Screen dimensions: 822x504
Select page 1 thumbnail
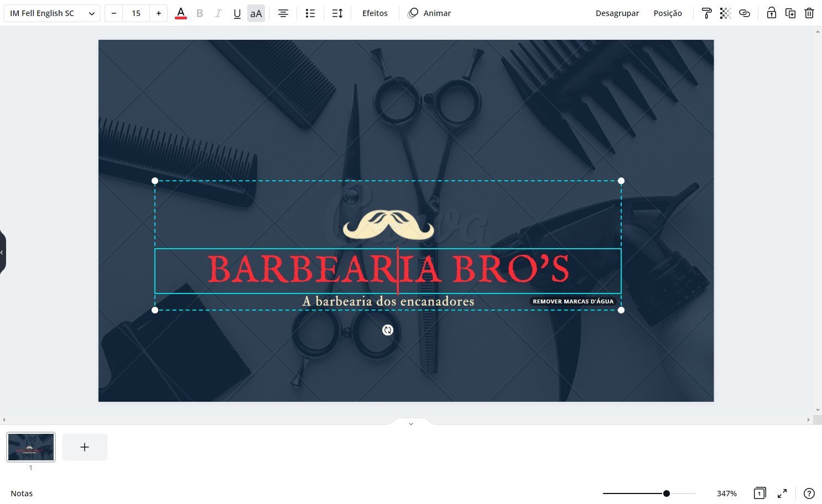pyautogui.click(x=31, y=447)
